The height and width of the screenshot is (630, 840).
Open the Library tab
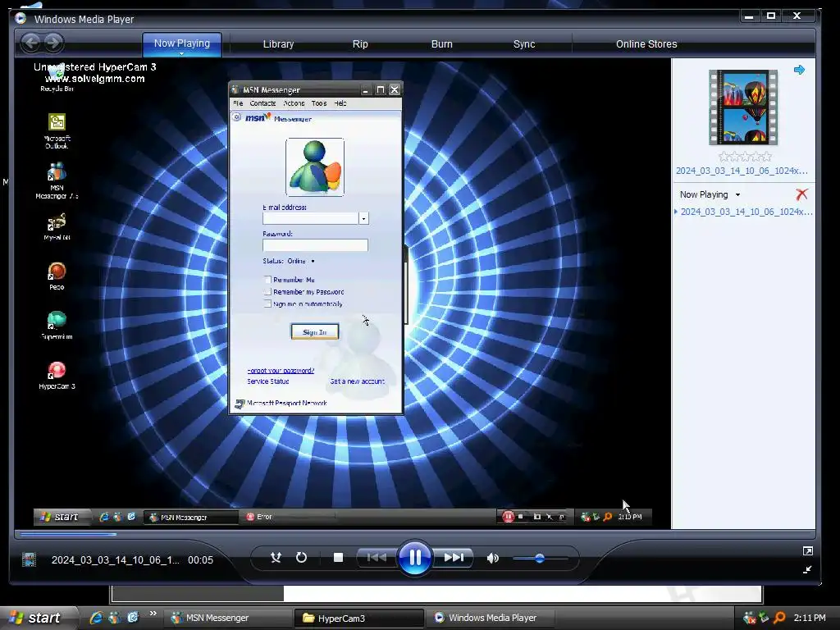[278, 44]
